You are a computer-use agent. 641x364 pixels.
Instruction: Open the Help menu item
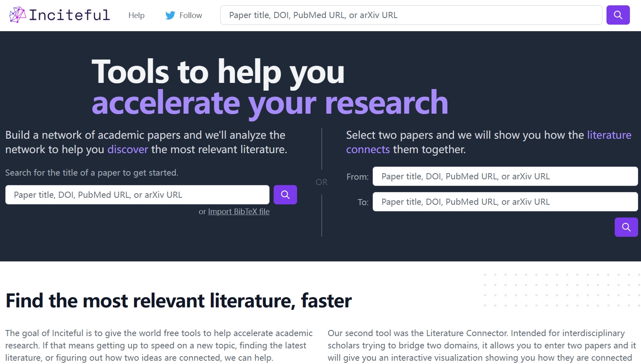point(136,15)
